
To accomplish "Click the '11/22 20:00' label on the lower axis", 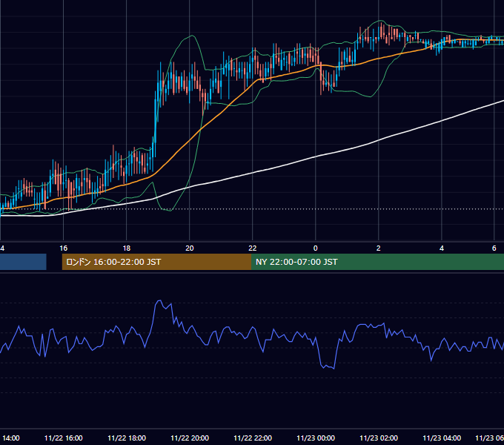I will click(x=190, y=438).
